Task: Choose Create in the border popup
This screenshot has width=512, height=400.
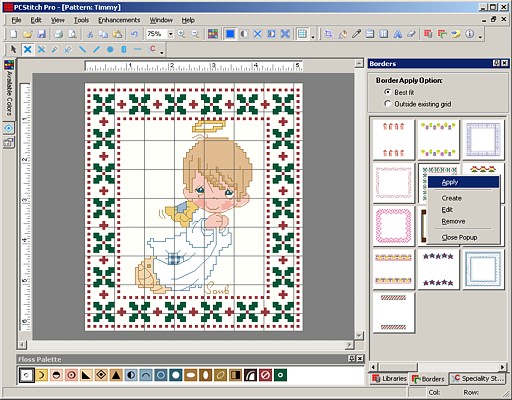Action: [x=463, y=198]
